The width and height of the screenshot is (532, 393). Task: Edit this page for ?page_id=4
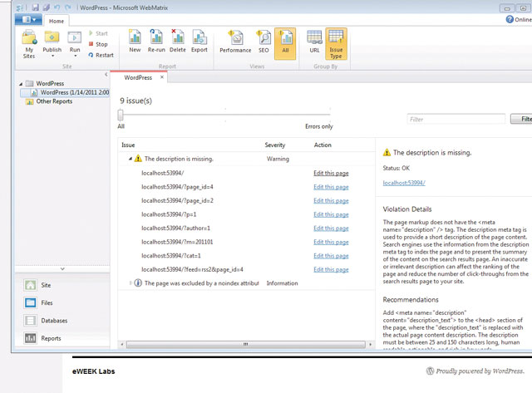click(331, 187)
